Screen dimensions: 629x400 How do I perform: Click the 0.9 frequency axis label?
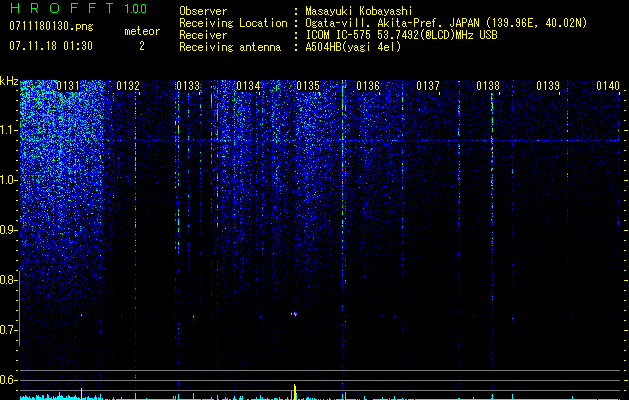[x=8, y=230]
